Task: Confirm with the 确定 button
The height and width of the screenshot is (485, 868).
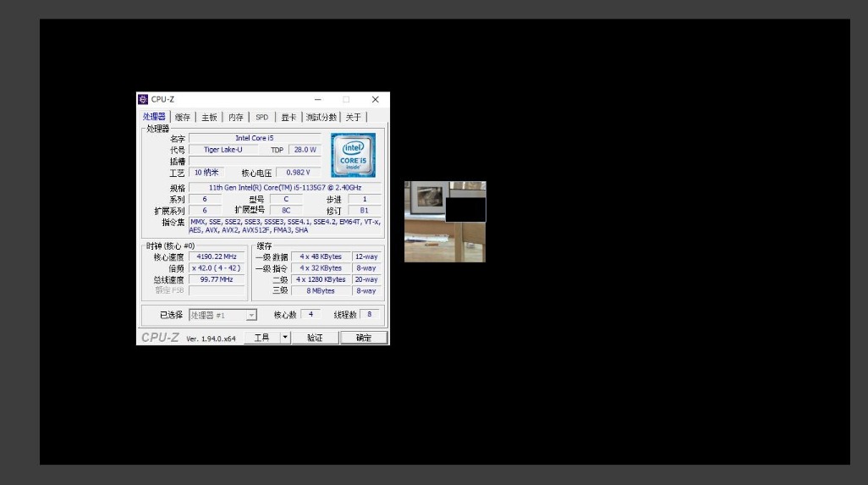Action: point(364,338)
